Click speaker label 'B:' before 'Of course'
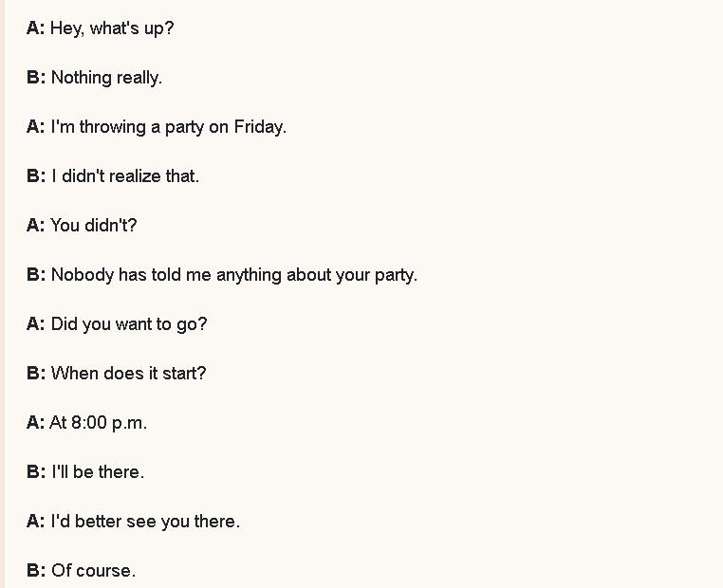The height and width of the screenshot is (588, 723). pyautogui.click(x=36, y=571)
